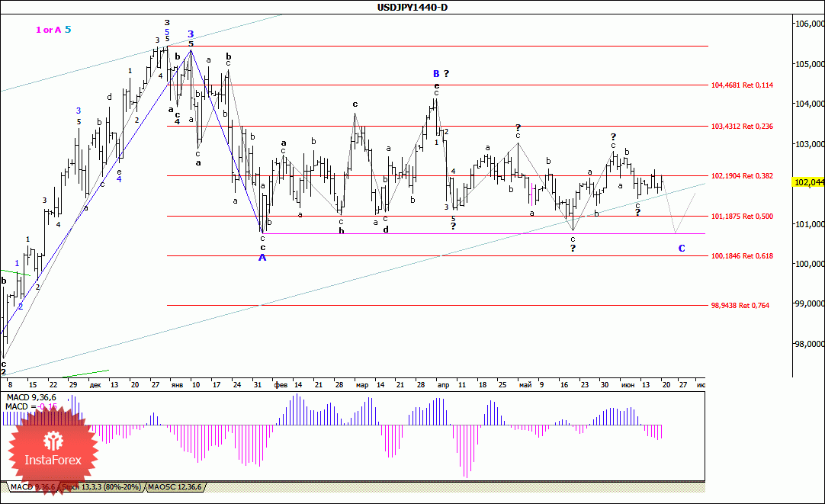The image size is (825, 504).
Task: Select the projected blue wave C label
Action: tap(682, 249)
